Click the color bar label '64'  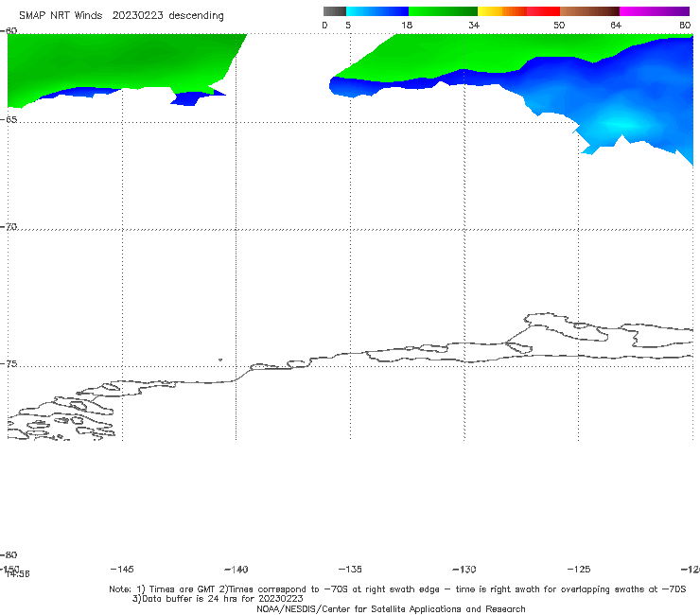point(616,26)
